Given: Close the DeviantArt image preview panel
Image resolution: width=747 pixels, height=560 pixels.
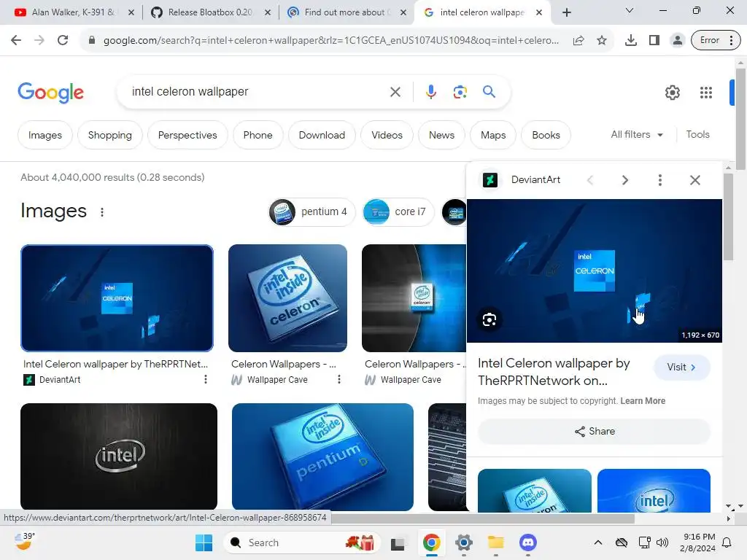Looking at the screenshot, I should coord(694,179).
